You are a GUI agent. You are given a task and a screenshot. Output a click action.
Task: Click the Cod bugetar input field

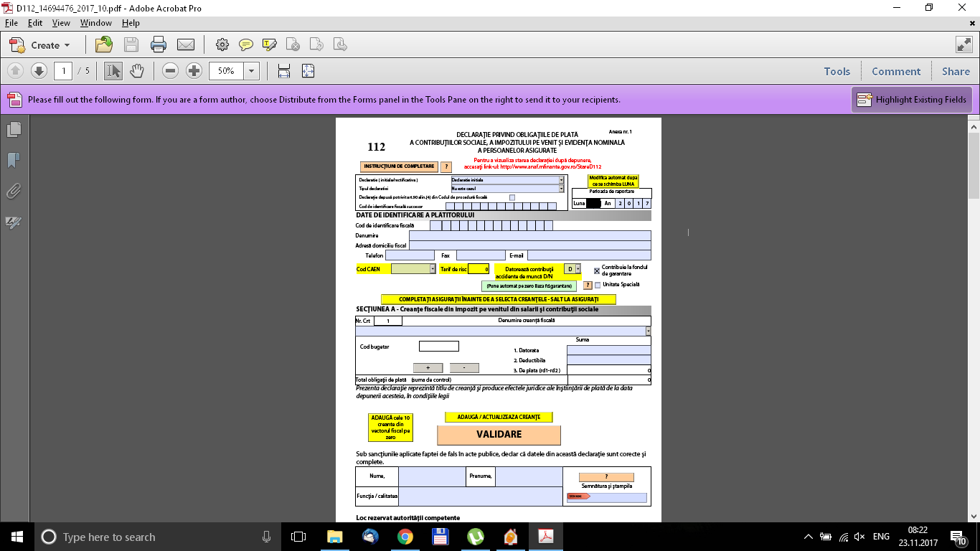click(x=438, y=346)
